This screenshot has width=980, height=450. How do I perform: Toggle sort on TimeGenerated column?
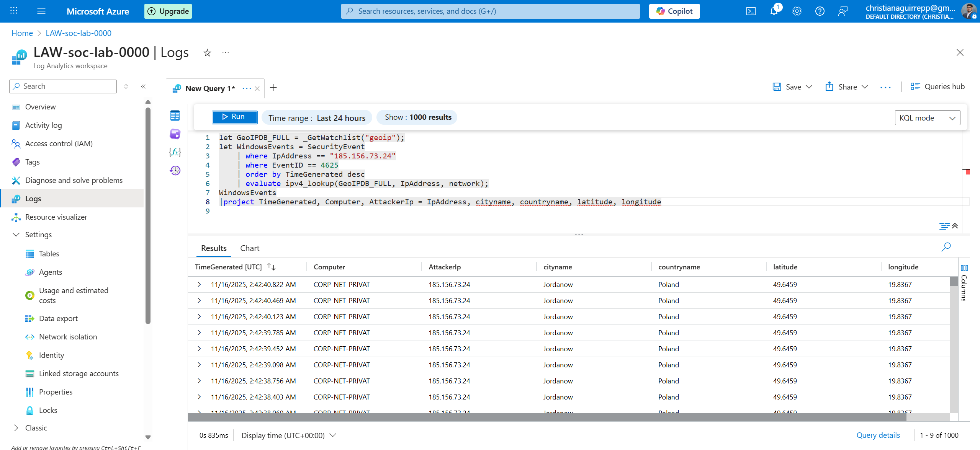[x=271, y=267]
